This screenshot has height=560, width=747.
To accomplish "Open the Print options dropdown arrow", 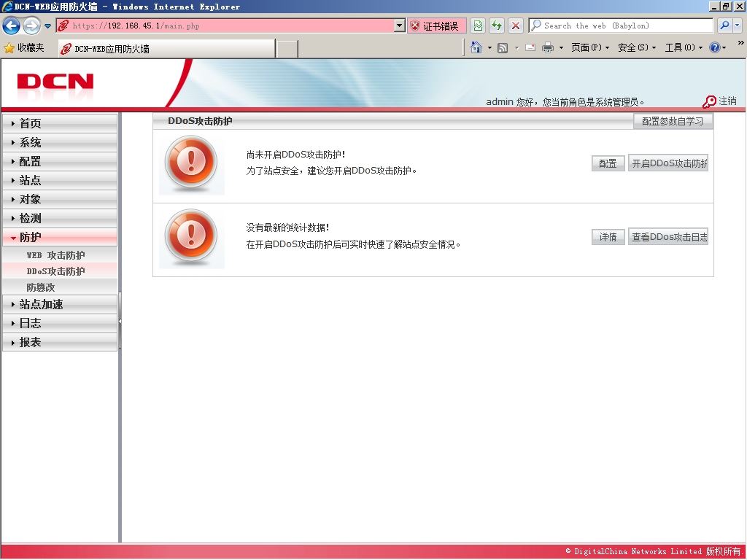I will (x=561, y=47).
